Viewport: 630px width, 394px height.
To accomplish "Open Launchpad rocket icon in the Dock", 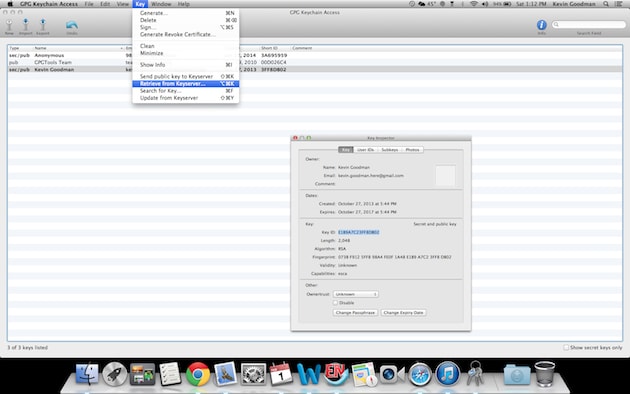I will 115,374.
